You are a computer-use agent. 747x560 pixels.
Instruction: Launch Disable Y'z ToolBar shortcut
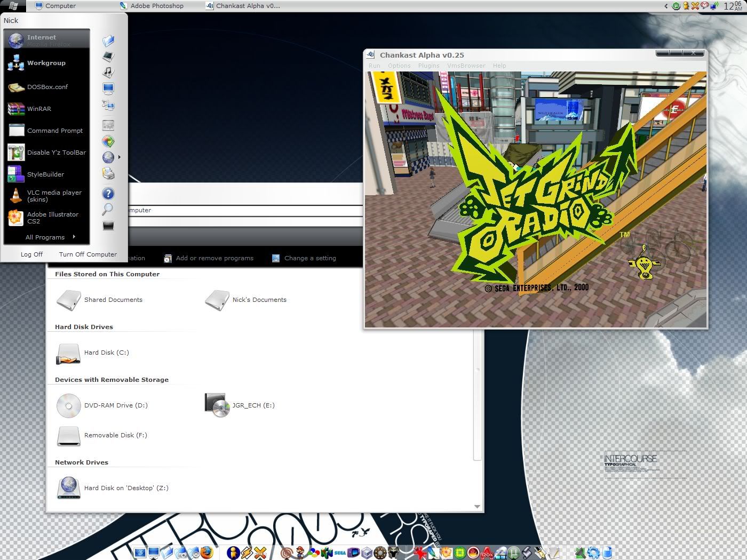click(47, 153)
